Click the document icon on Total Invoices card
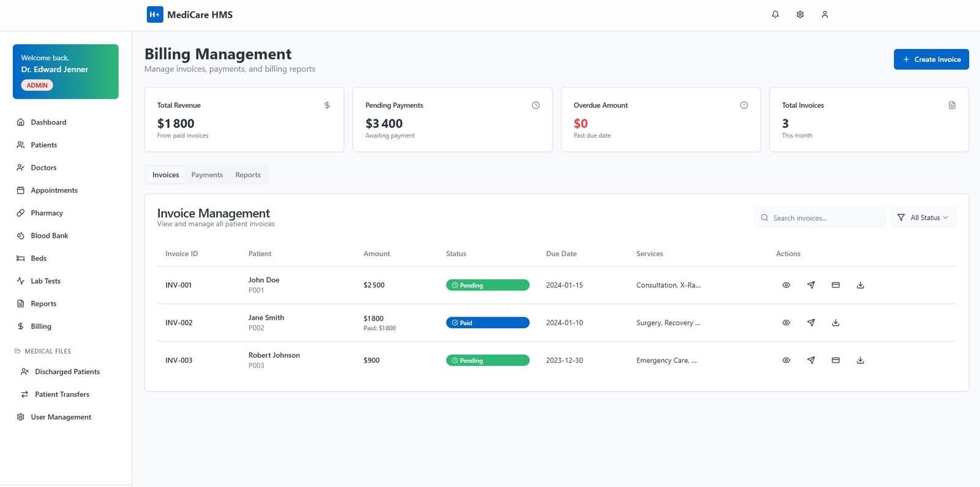 coord(952,105)
